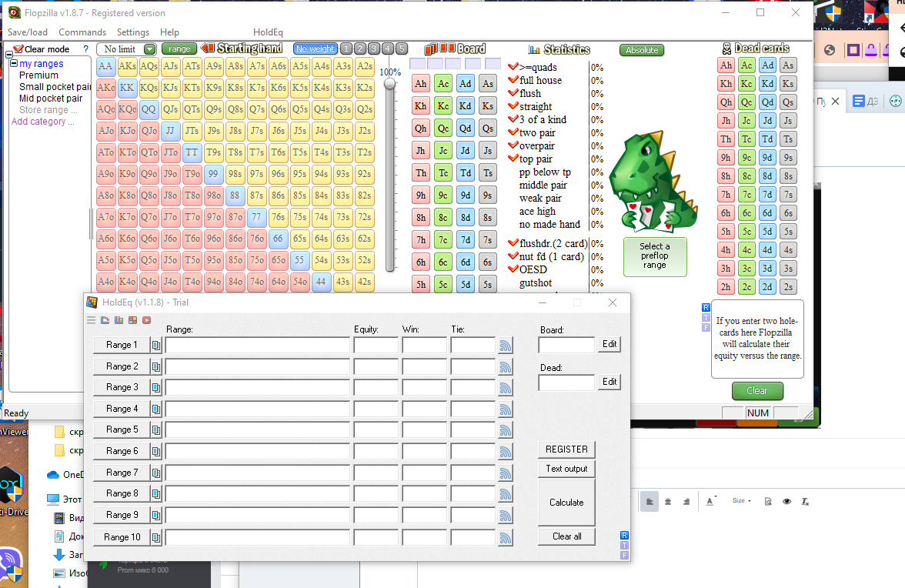Click the HoldEq hamburger menu icon

coord(91,319)
